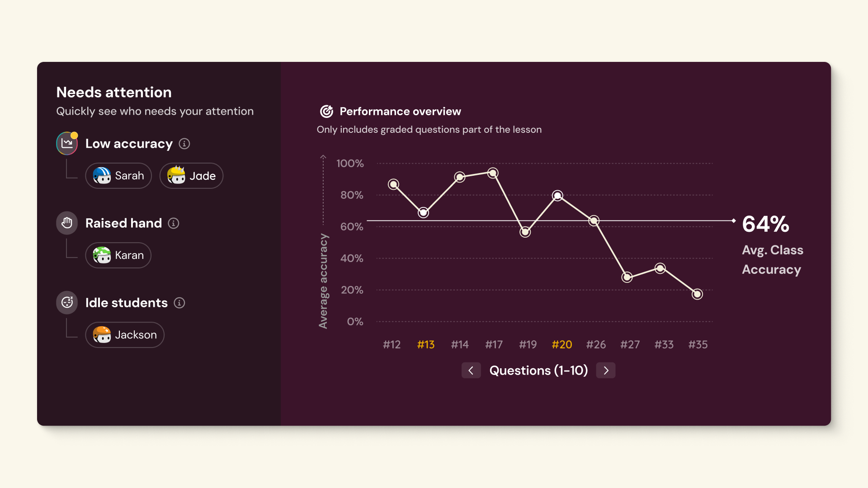Open info icon beside Idle students

click(x=179, y=303)
